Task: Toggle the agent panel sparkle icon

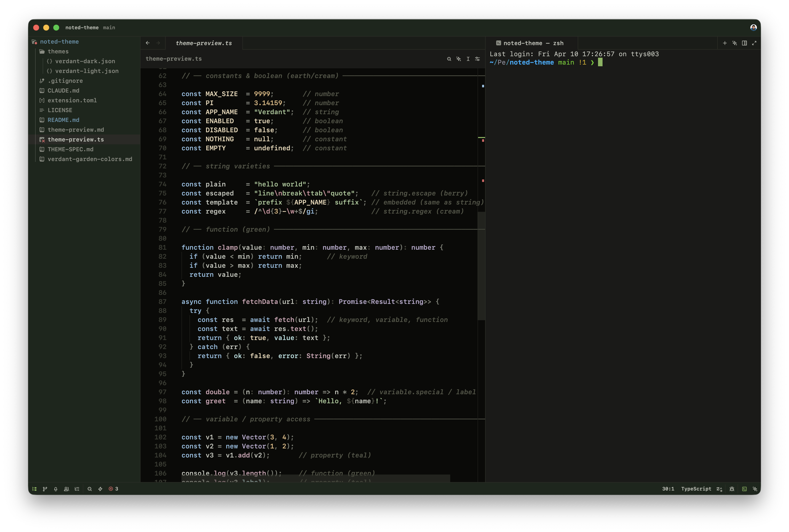Action: coord(755,489)
